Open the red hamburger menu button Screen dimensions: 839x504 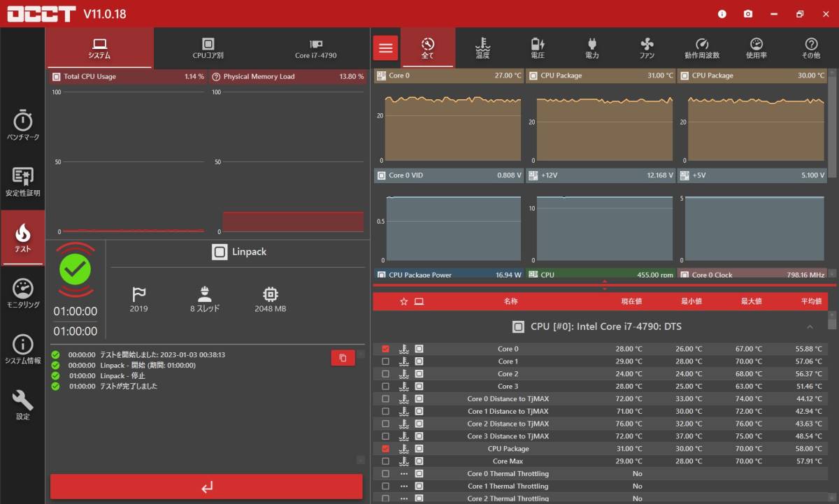[385, 48]
